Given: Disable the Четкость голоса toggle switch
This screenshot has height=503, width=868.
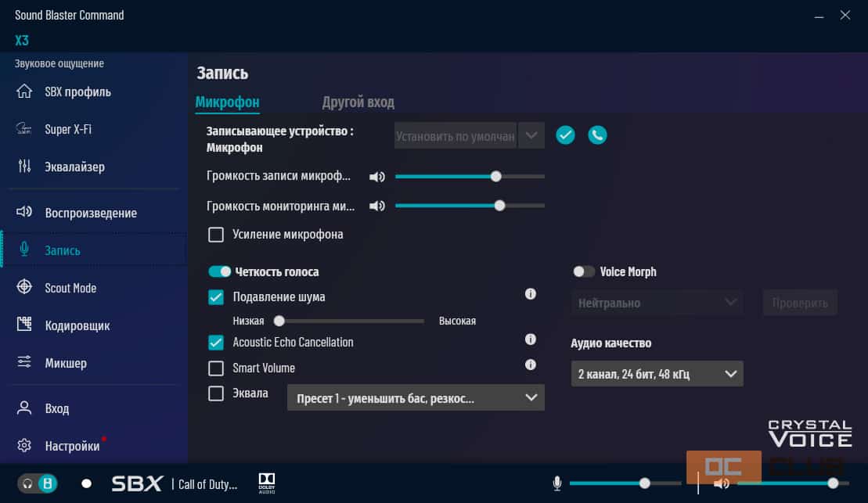Looking at the screenshot, I should click(x=220, y=271).
